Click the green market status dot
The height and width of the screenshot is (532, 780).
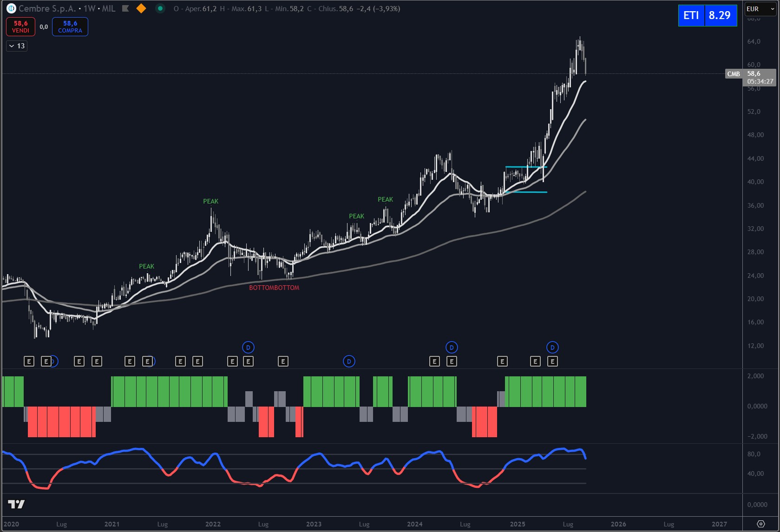click(160, 9)
